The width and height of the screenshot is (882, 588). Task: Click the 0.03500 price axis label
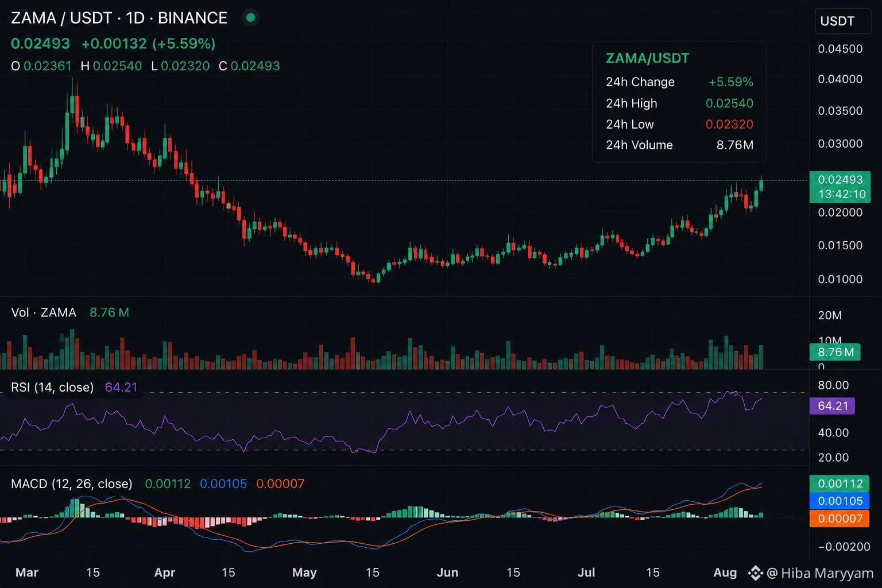(840, 111)
